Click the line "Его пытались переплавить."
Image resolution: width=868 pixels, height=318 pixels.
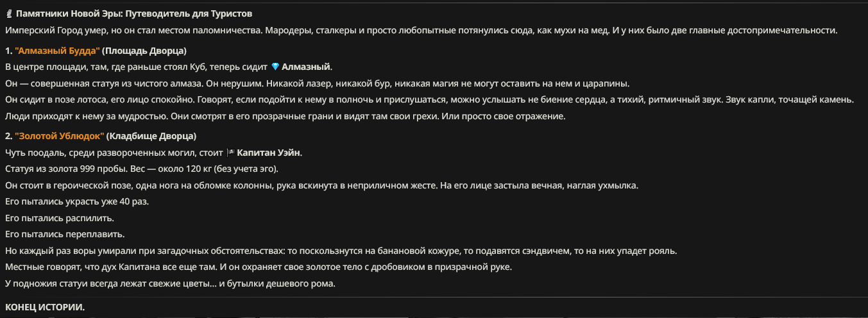[x=65, y=235]
